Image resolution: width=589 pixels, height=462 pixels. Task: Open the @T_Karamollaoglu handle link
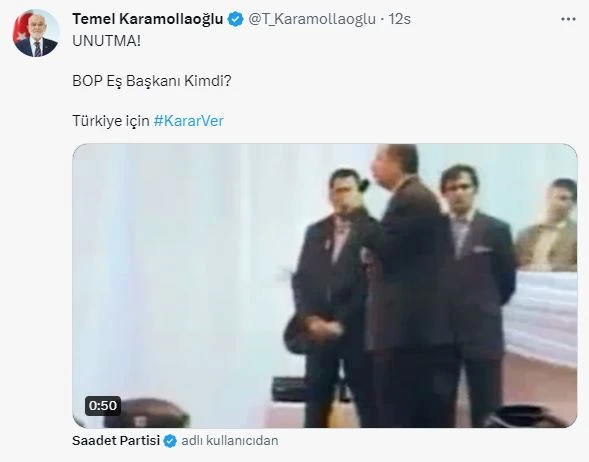[312, 19]
